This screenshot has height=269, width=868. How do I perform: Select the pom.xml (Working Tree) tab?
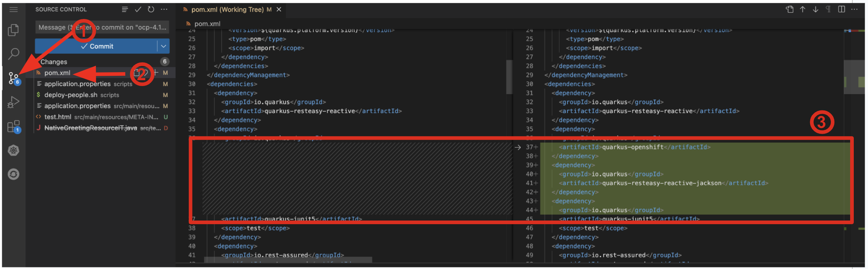[227, 9]
